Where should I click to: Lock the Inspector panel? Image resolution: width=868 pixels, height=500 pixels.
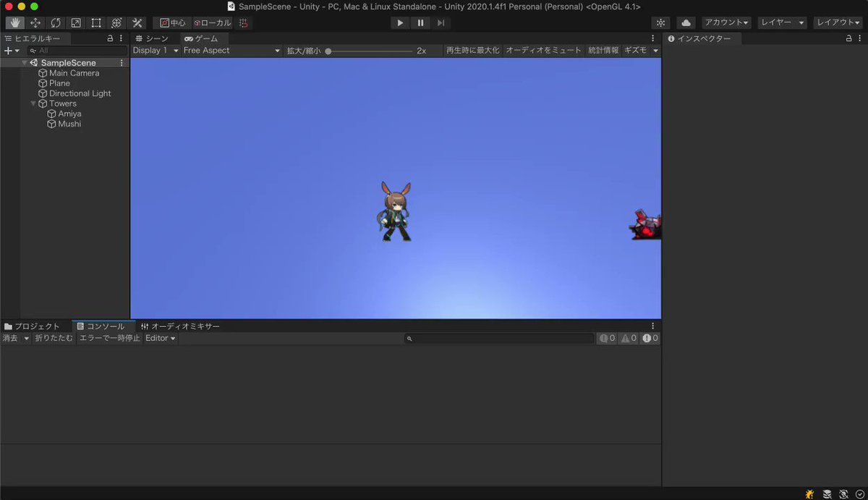(x=848, y=38)
